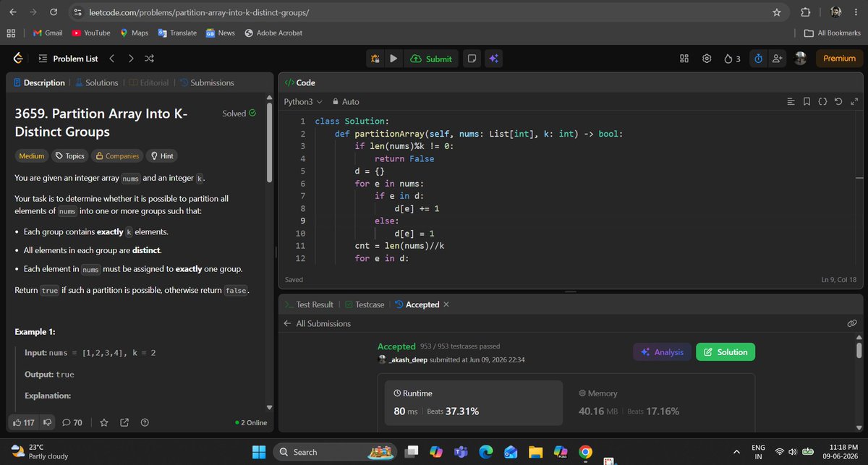Open the feedback question mark icon

pyautogui.click(x=145, y=422)
